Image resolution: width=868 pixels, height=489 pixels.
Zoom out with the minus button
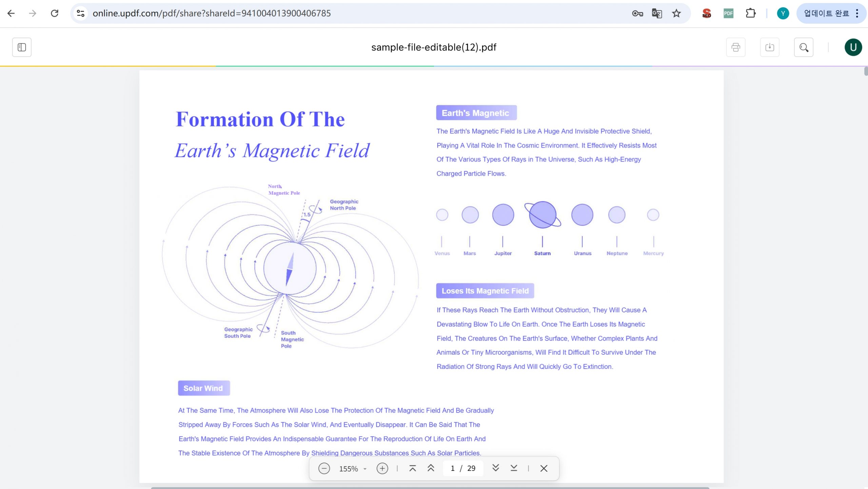point(324,468)
